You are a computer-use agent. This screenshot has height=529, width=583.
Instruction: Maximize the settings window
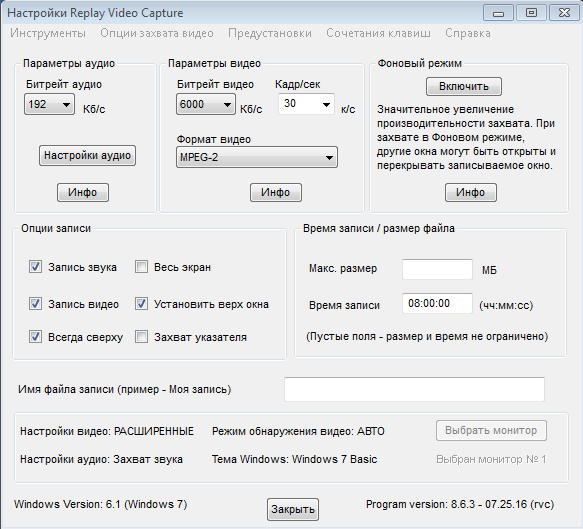coord(531,13)
